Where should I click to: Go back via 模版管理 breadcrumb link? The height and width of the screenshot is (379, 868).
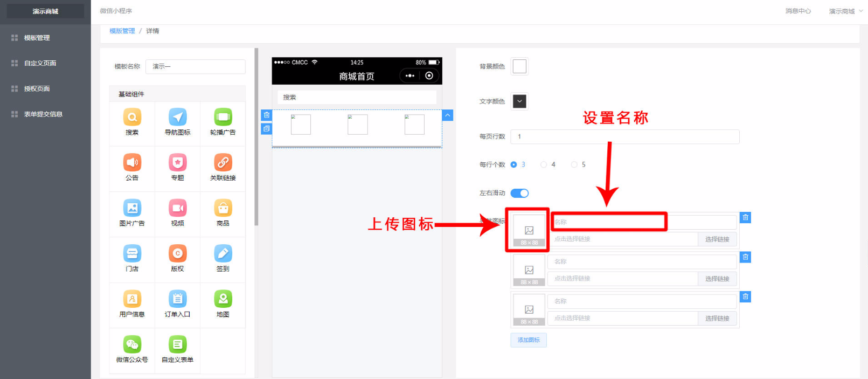[x=122, y=31]
